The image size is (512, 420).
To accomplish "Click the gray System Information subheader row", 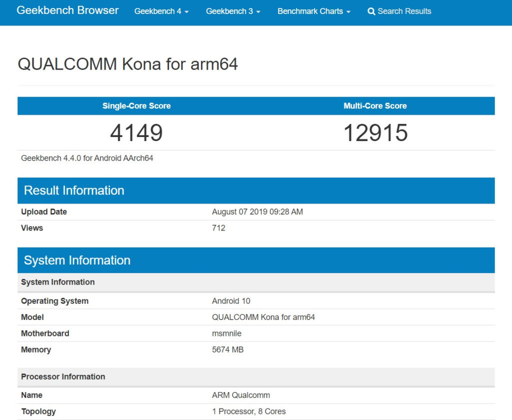I will [256, 282].
